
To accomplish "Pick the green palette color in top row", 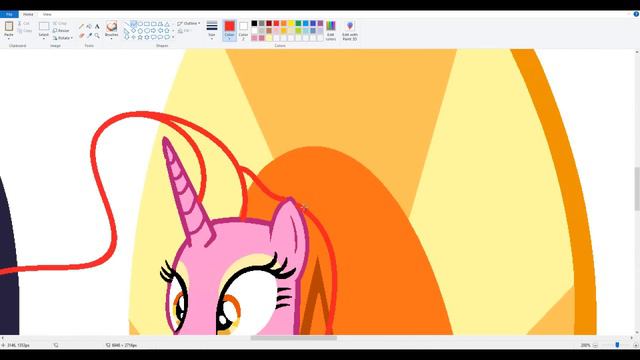I will (x=298, y=24).
